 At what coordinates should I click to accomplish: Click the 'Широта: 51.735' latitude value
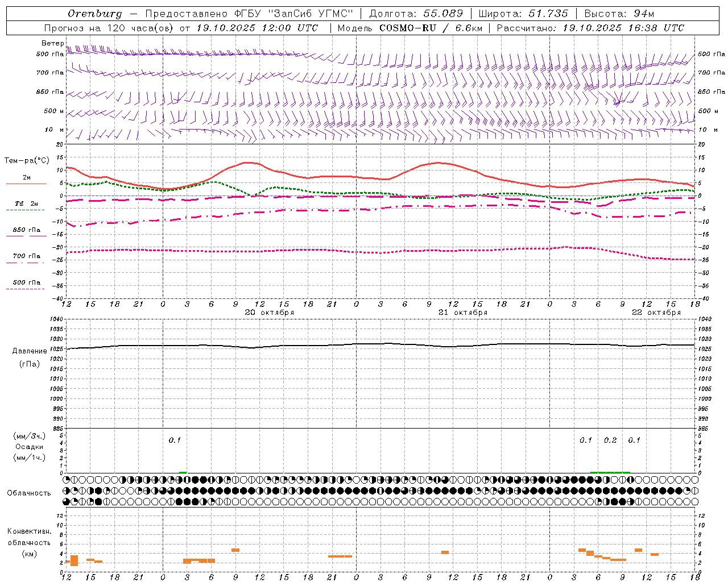(523, 14)
